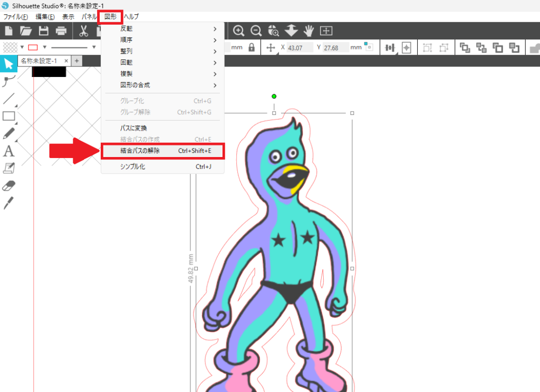Click the drag zoom double-arrow icon
This screenshot has height=392, width=540.
click(291, 31)
